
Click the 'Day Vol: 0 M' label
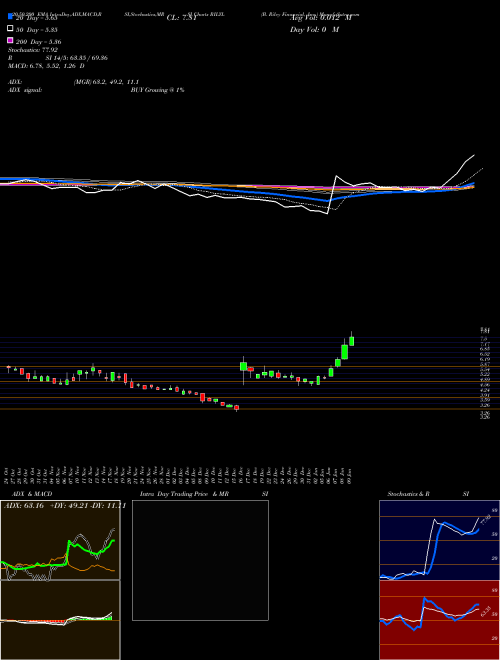point(314,29)
